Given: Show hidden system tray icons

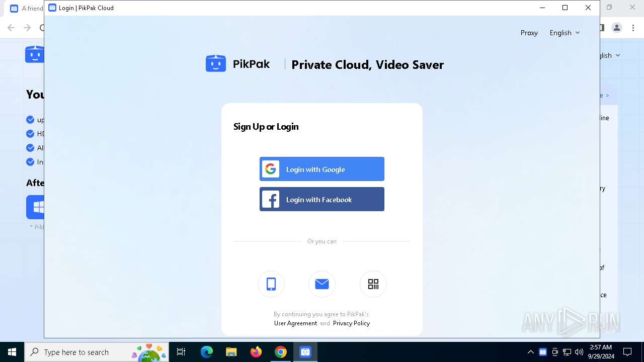Looking at the screenshot, I should tap(531, 352).
